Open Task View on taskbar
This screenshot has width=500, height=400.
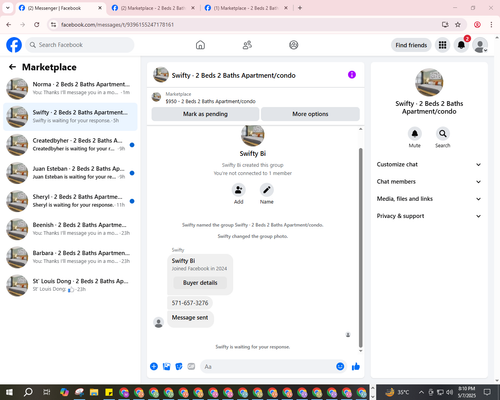(x=46, y=392)
